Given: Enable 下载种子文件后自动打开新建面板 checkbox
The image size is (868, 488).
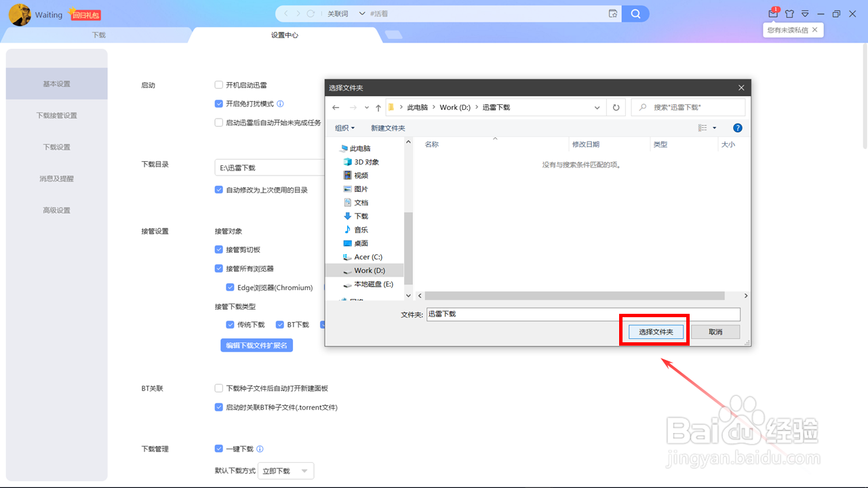Looking at the screenshot, I should tap(219, 388).
